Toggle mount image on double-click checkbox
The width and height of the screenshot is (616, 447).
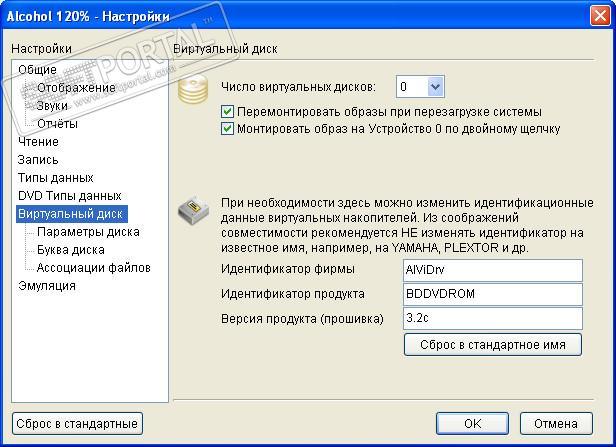pyautogui.click(x=227, y=128)
